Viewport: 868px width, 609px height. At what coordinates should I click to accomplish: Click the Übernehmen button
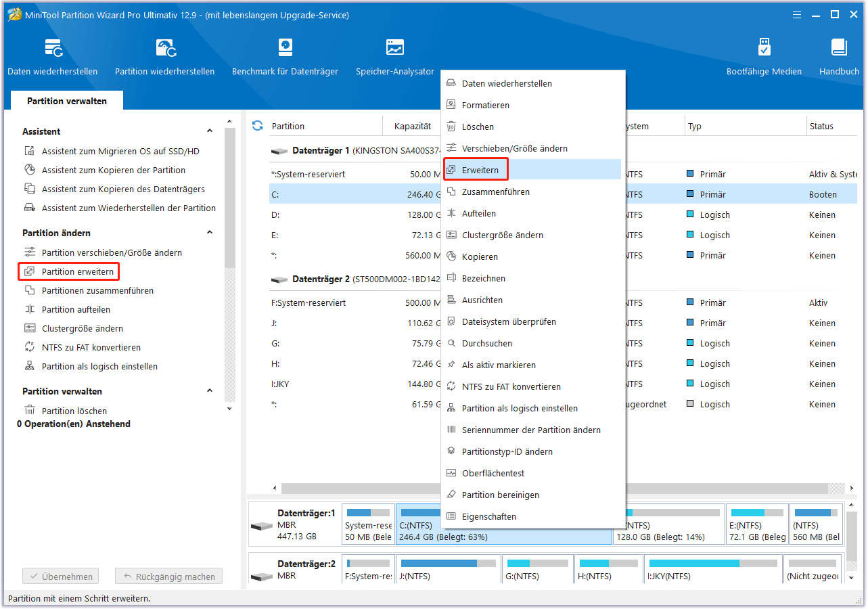[x=61, y=577]
